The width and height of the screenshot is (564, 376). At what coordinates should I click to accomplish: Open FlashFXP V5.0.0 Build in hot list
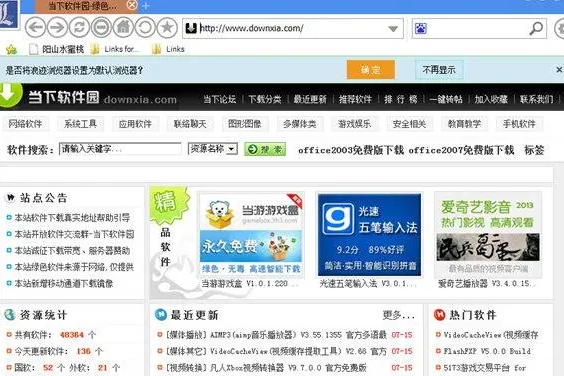[487, 351]
